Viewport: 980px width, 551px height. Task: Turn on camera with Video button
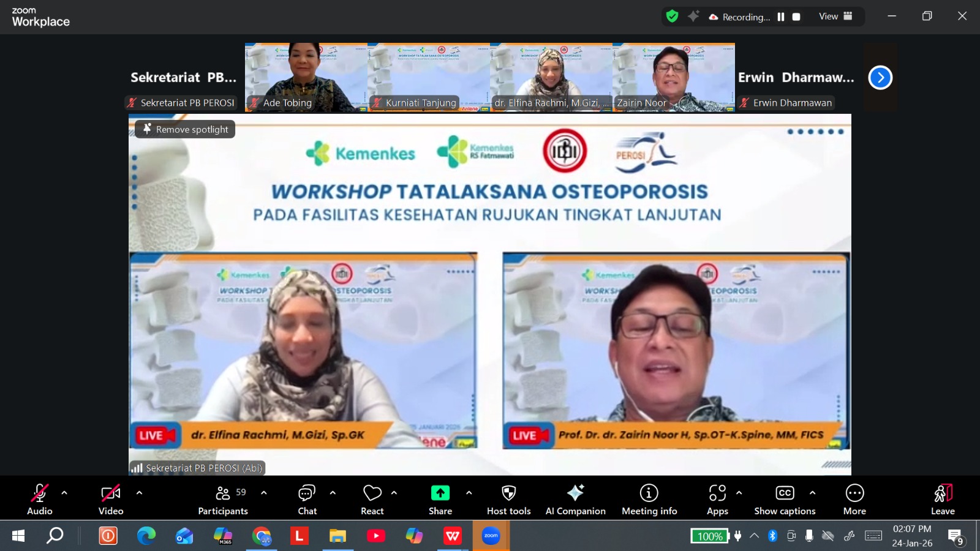click(111, 499)
